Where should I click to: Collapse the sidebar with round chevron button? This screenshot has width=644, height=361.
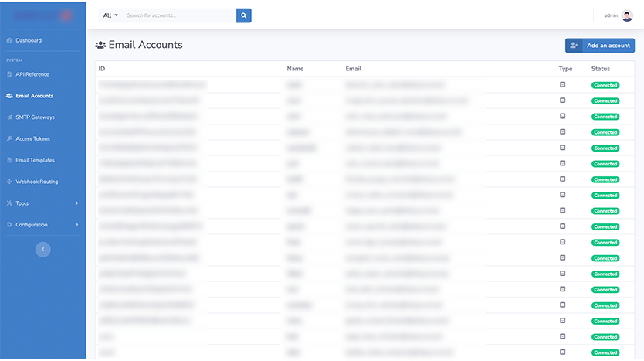[42, 249]
